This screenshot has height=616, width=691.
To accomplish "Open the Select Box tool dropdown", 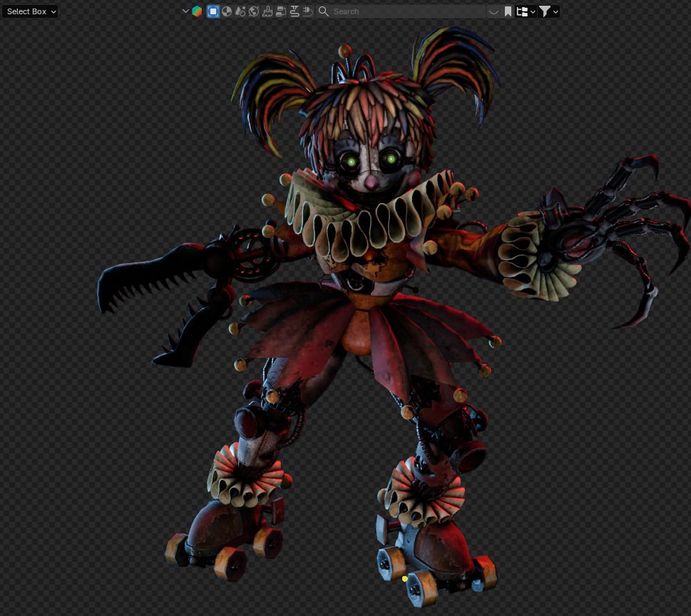I will pyautogui.click(x=30, y=11).
